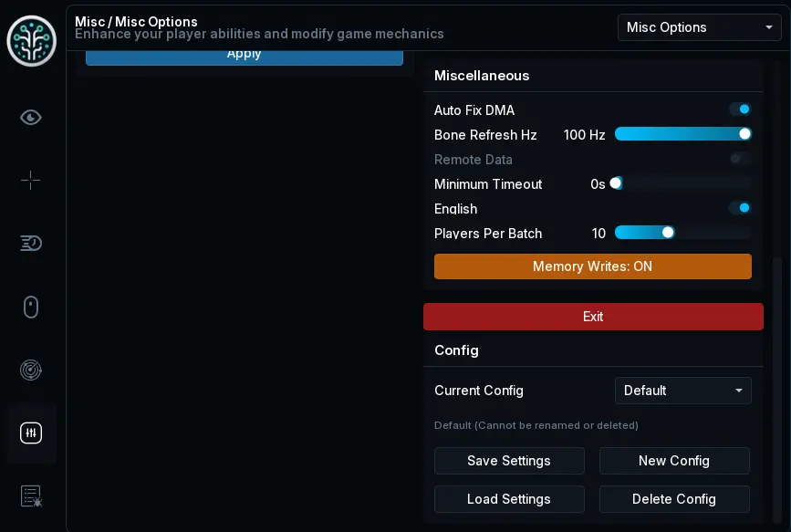Toggle the English language switch
791x532 pixels.
click(x=740, y=208)
